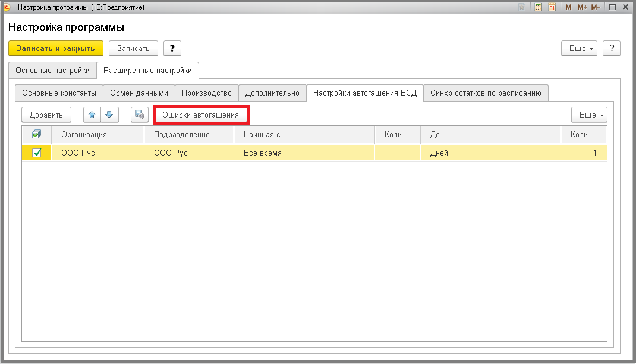
Task: Click the M memory button
Action: [568, 7]
